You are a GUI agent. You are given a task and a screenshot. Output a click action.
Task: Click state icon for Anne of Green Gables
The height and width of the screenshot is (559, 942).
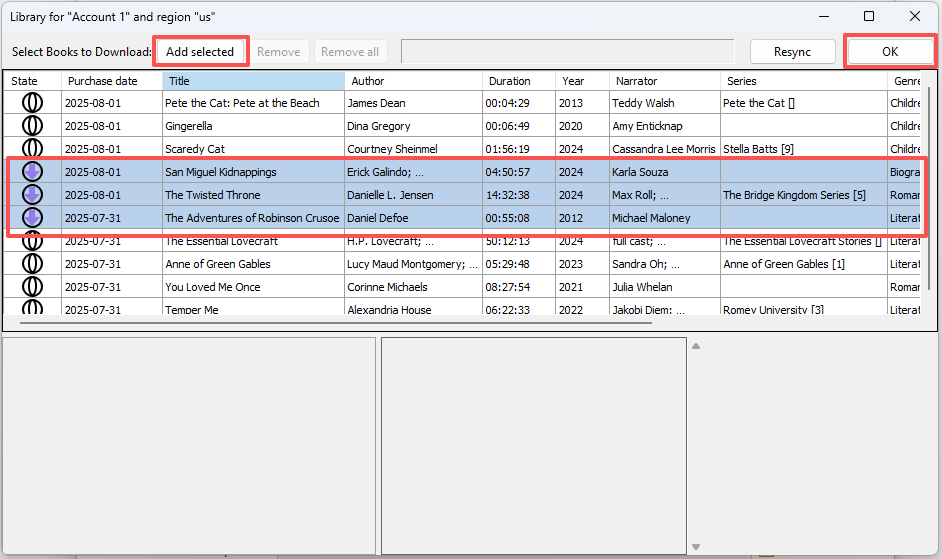coord(32,264)
